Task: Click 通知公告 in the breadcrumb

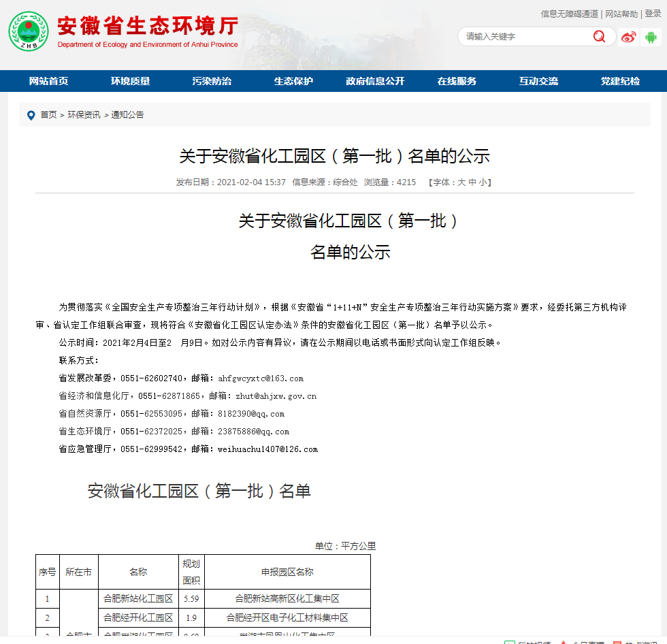Action: pos(127,115)
